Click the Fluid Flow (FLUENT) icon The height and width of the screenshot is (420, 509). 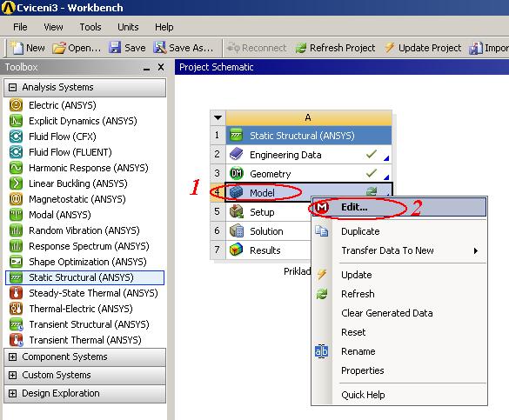(16, 152)
